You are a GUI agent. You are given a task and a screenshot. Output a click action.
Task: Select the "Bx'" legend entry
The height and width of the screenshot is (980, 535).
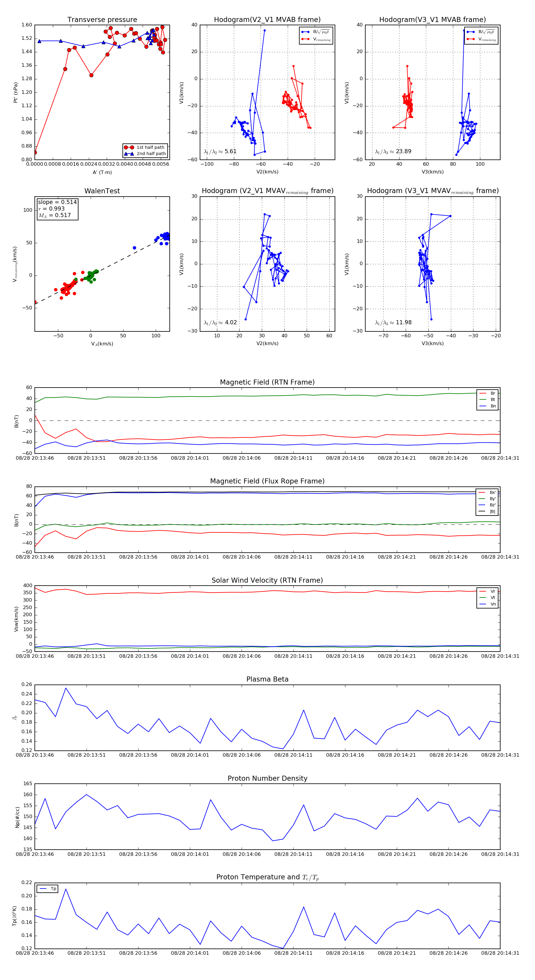(487, 493)
